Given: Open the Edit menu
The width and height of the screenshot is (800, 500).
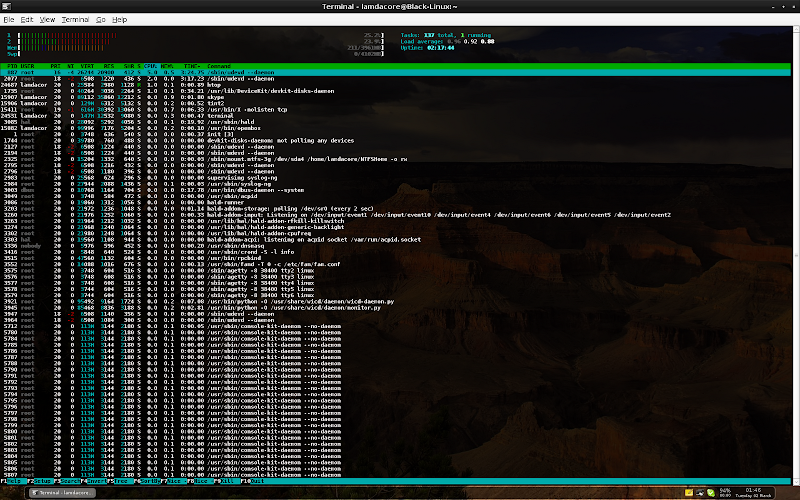Looking at the screenshot, I should [x=28, y=19].
